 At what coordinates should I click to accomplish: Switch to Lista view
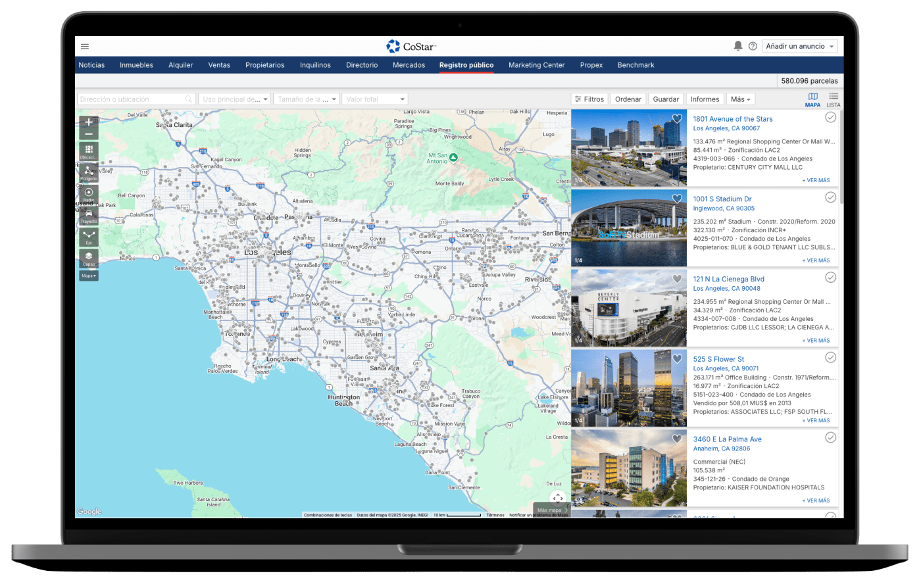click(833, 99)
